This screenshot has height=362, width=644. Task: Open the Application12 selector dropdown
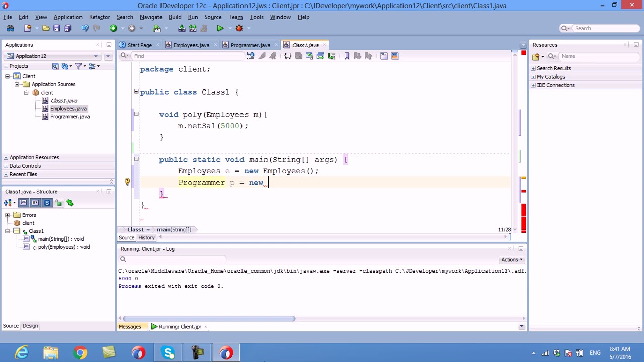click(52, 56)
